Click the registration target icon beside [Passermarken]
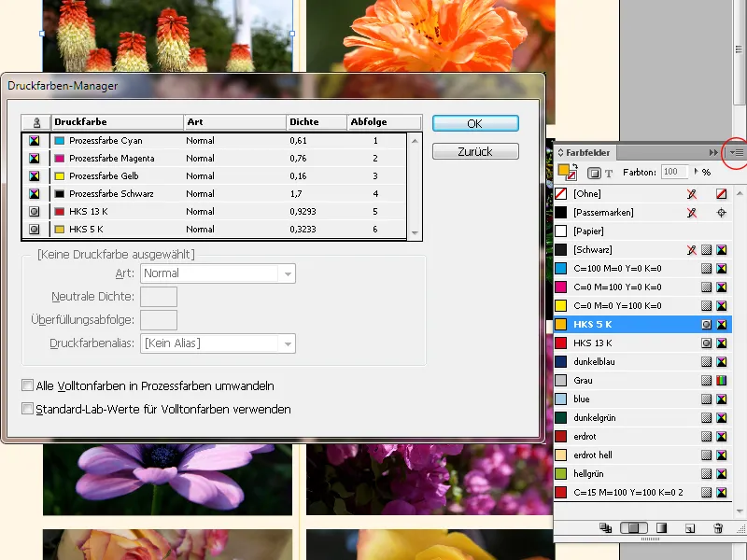This screenshot has width=747, height=560. [x=720, y=212]
